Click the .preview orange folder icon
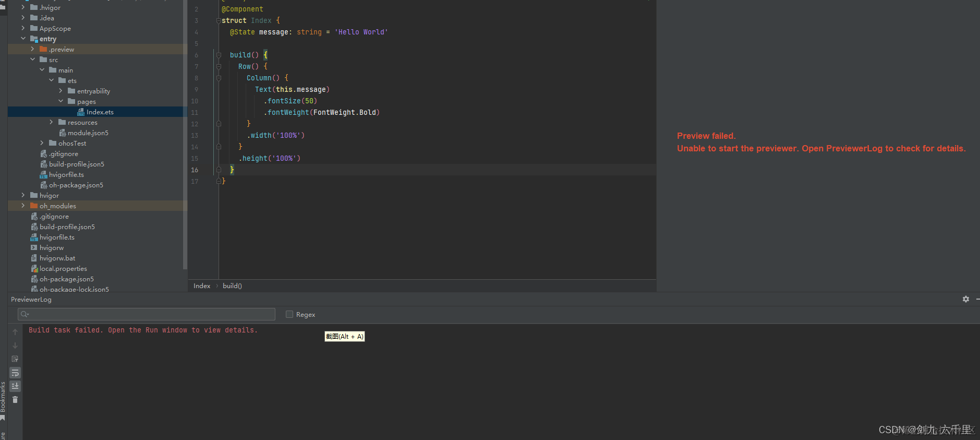 (43, 49)
